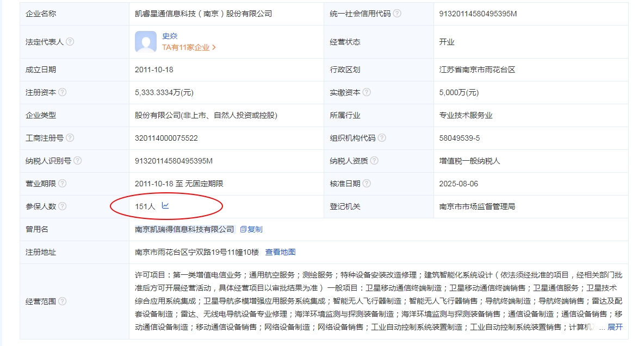Click help icon beside 工商注册号
The width and height of the screenshot is (644, 346).
point(70,138)
